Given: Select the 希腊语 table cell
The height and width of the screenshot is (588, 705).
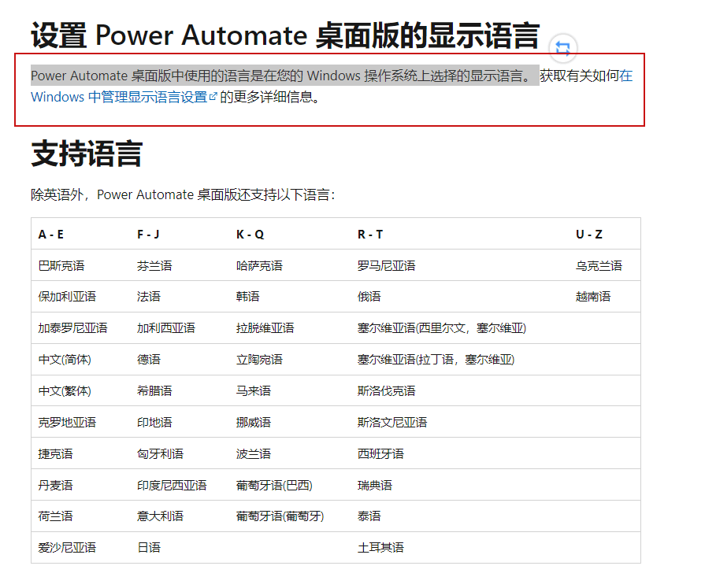Looking at the screenshot, I should (x=154, y=390).
